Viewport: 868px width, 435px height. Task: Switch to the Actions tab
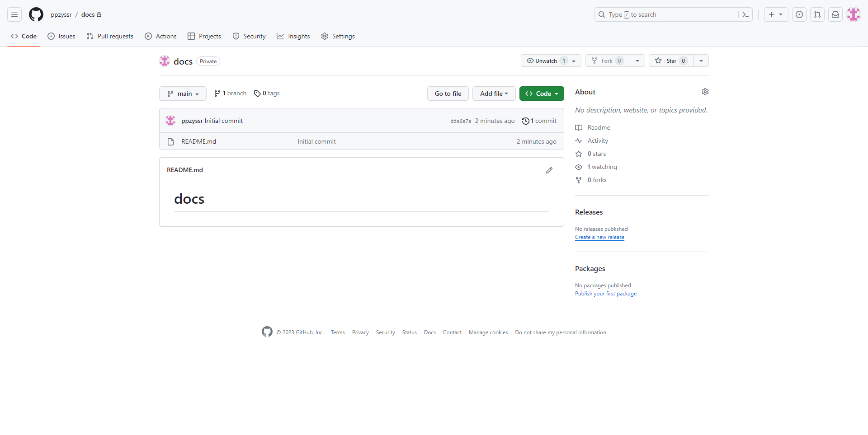click(x=160, y=36)
